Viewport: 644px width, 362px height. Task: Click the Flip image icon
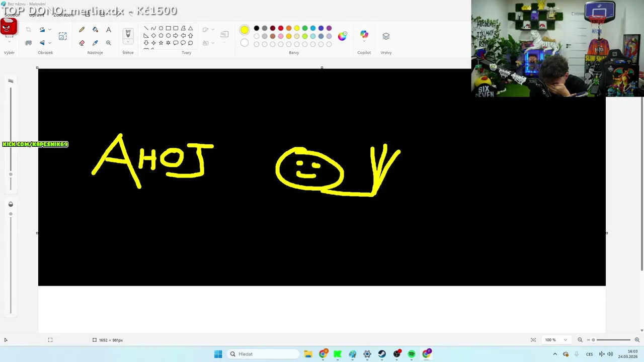[x=42, y=43]
